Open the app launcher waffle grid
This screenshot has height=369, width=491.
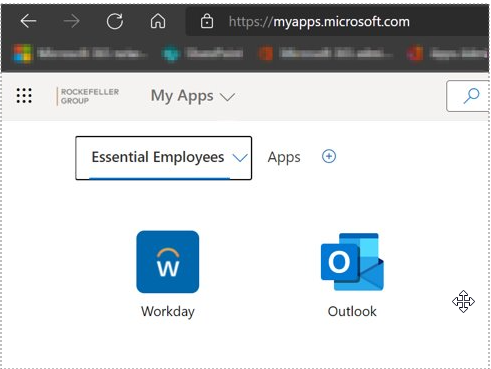[24, 96]
